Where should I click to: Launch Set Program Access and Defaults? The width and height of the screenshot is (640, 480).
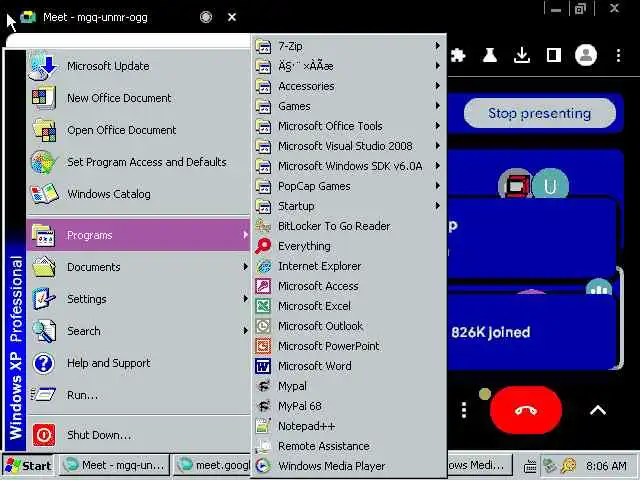coord(138,162)
